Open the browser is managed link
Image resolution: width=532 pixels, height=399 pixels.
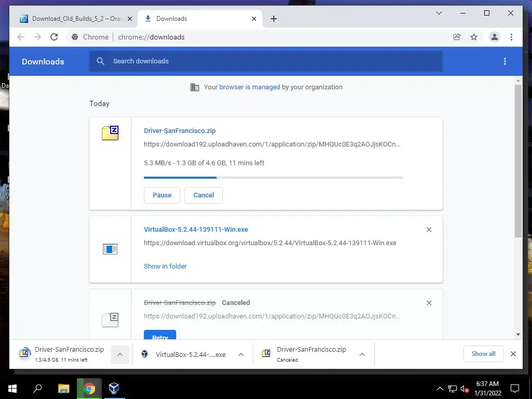[249, 87]
